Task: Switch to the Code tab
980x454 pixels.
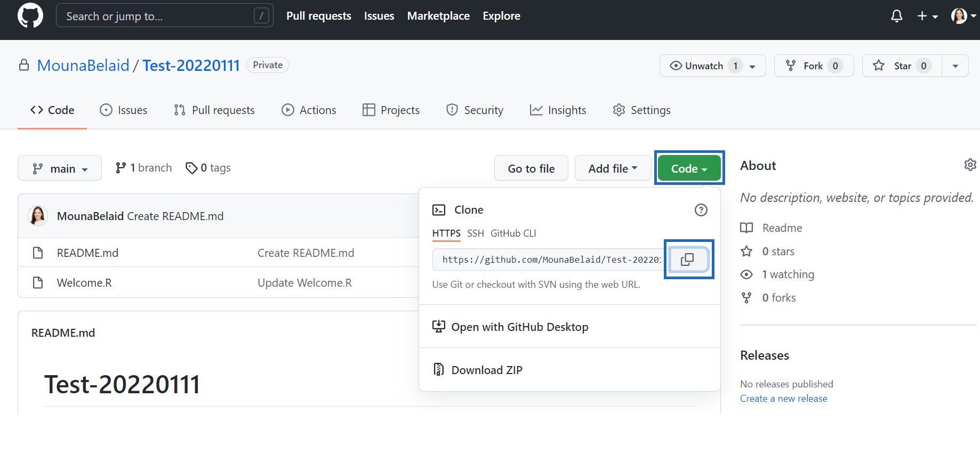Action: pyautogui.click(x=52, y=110)
